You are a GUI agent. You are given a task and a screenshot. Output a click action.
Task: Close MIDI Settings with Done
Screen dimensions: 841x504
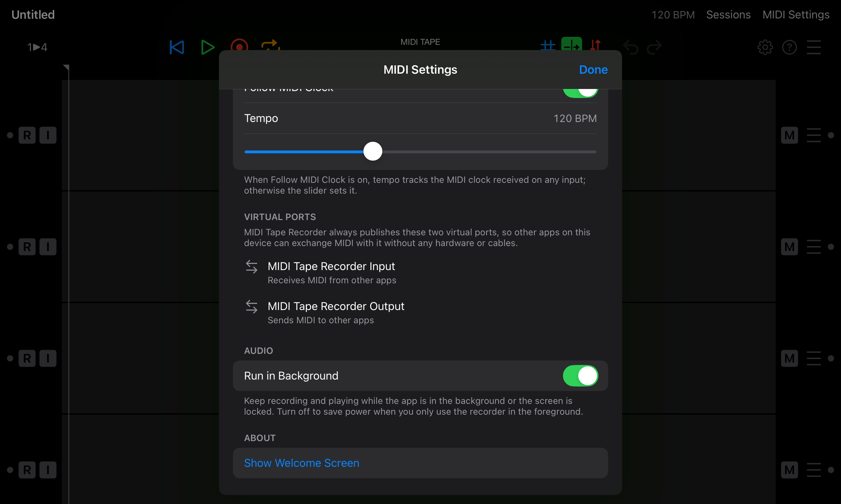593,70
